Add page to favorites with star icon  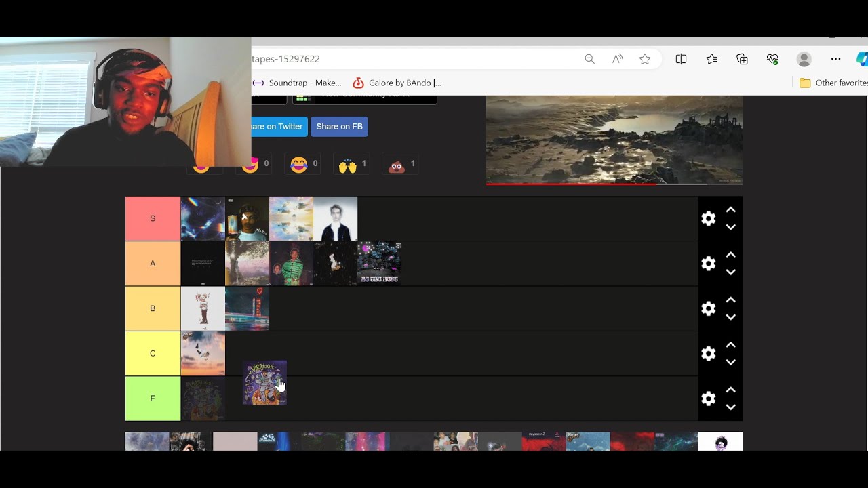point(645,59)
